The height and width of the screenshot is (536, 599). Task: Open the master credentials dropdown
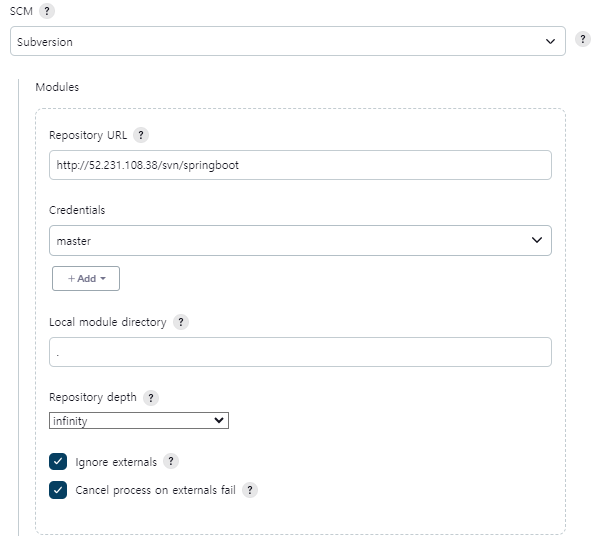click(300, 240)
